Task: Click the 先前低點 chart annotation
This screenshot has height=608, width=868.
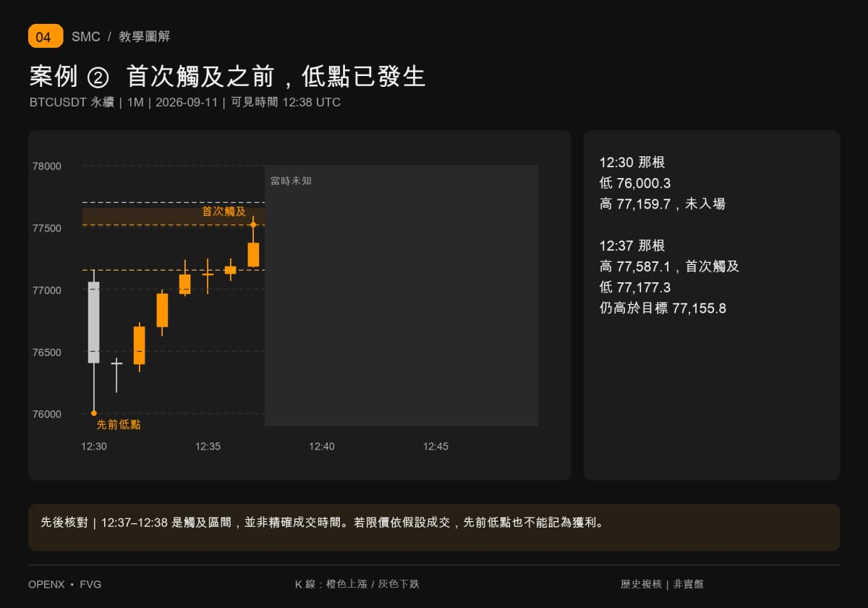Action: click(x=119, y=425)
